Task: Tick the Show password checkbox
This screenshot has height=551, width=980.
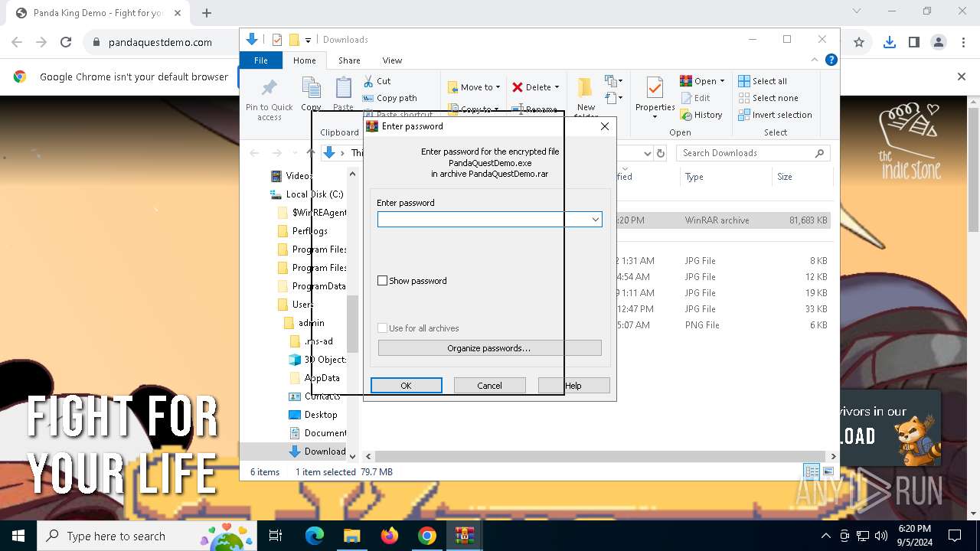Action: 383,281
